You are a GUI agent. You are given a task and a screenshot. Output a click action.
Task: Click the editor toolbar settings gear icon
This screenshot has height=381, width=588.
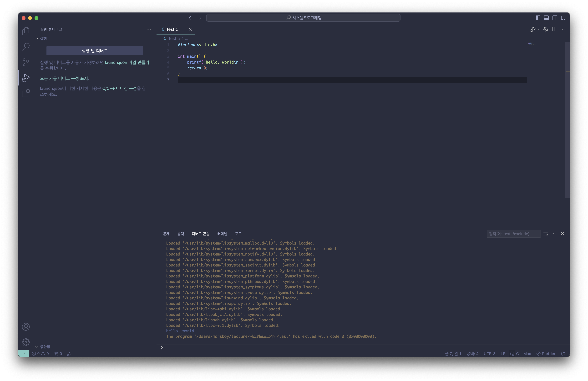pyautogui.click(x=546, y=29)
